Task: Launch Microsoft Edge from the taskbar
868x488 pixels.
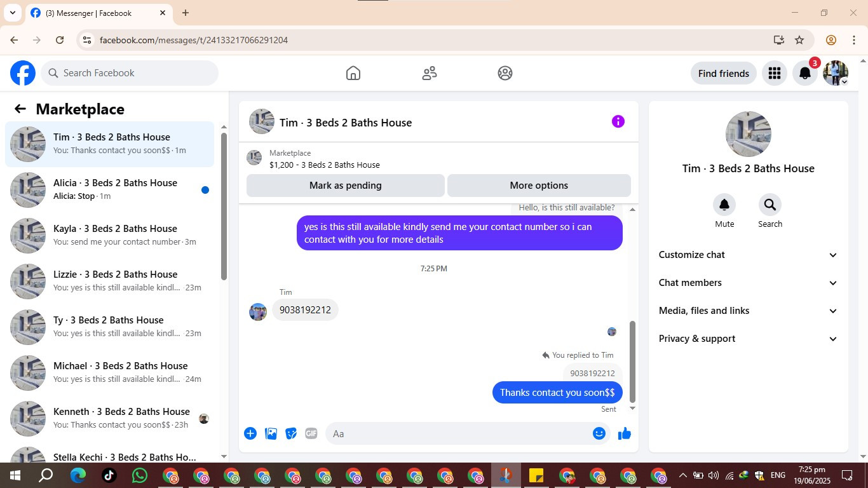Action: pyautogui.click(x=78, y=475)
